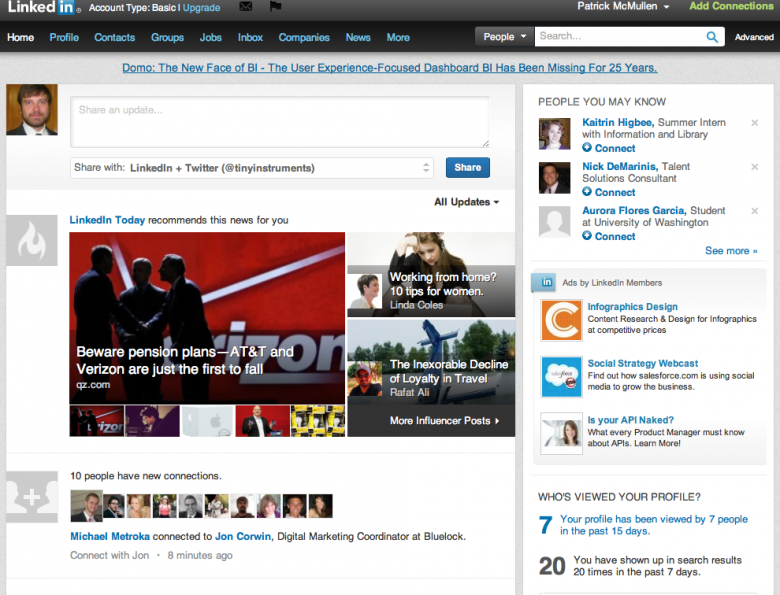
Task: Click the Share button
Action: click(x=468, y=168)
